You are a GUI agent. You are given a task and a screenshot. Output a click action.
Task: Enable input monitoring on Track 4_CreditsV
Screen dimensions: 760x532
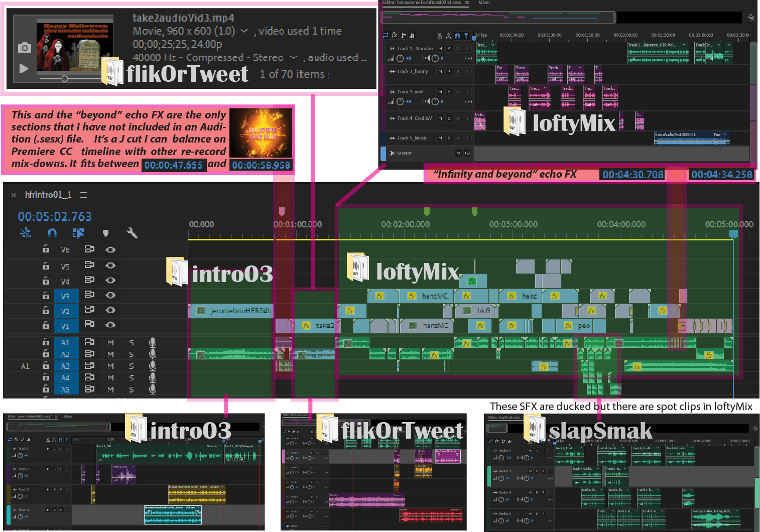(x=467, y=118)
